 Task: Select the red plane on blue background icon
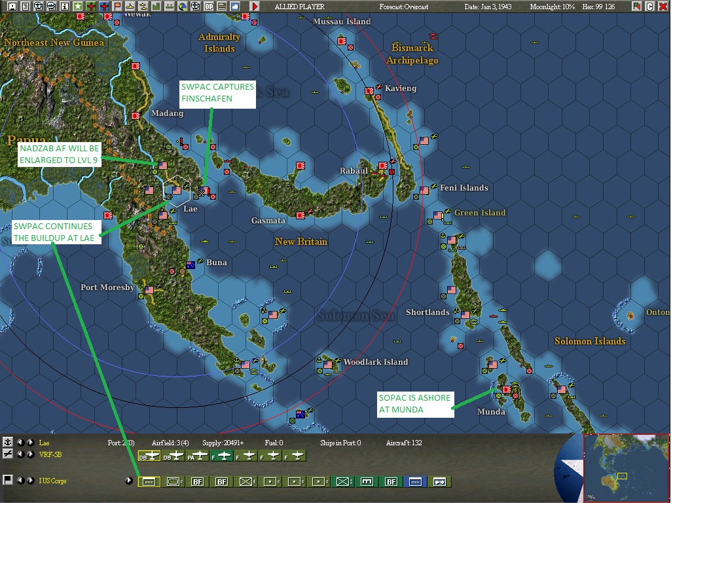pos(104,7)
